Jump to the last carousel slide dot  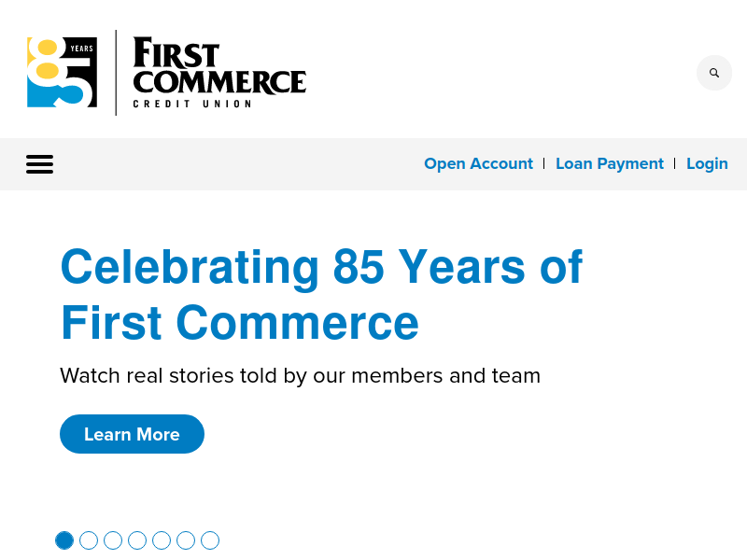210,540
